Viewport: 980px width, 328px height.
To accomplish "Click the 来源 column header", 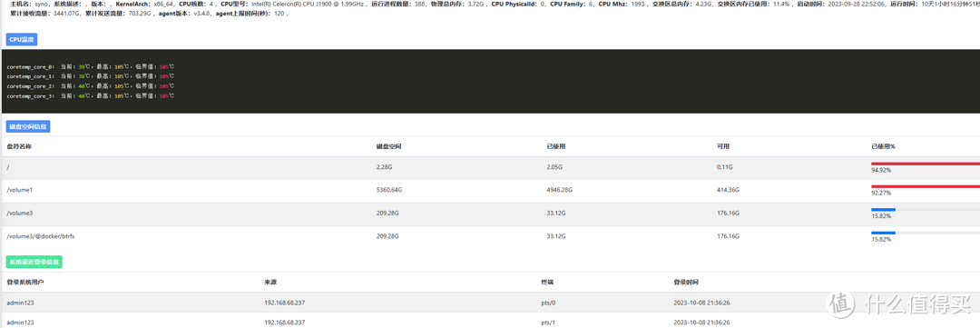I will click(270, 283).
